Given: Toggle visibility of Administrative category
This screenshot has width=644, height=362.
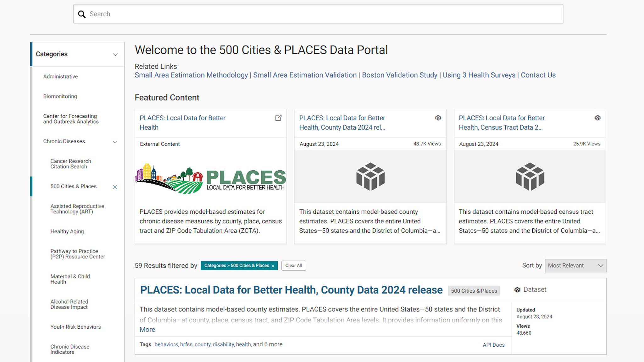Looking at the screenshot, I should pos(61,76).
